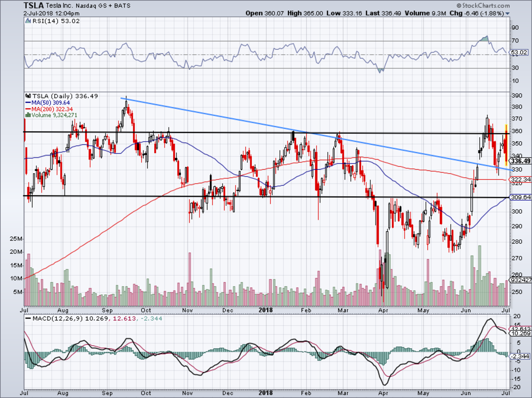The height and width of the screenshot is (398, 532).
Task: Click the 932427 volume tag on right axis
Action: pos(521,280)
